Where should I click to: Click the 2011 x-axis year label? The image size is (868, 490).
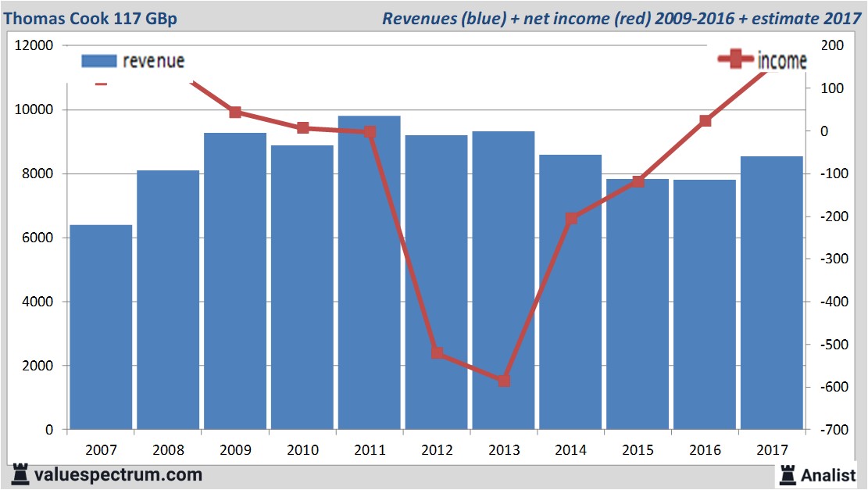(370, 449)
